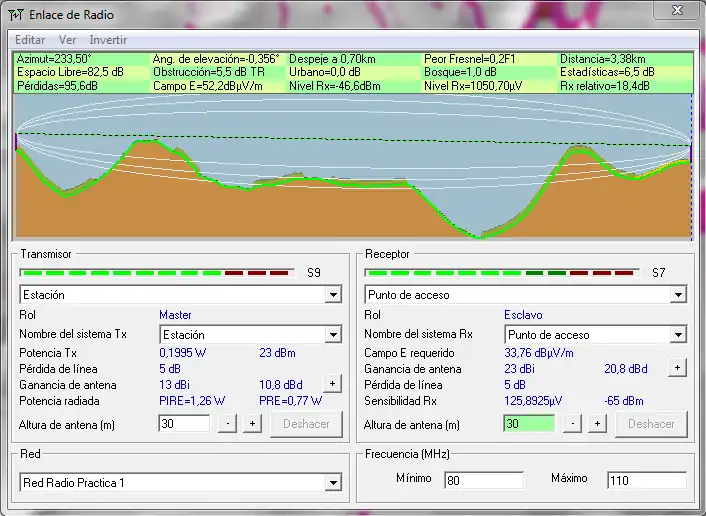Expand the receiver Punto de acceso dropdown
This screenshot has height=516, width=706.
(678, 296)
